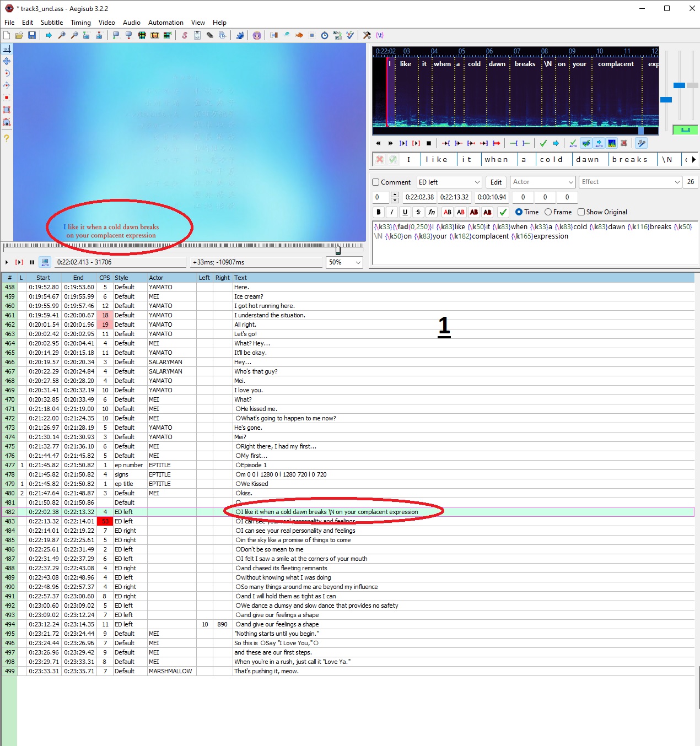
Task: Open the Actor combo box
Action: (x=543, y=182)
